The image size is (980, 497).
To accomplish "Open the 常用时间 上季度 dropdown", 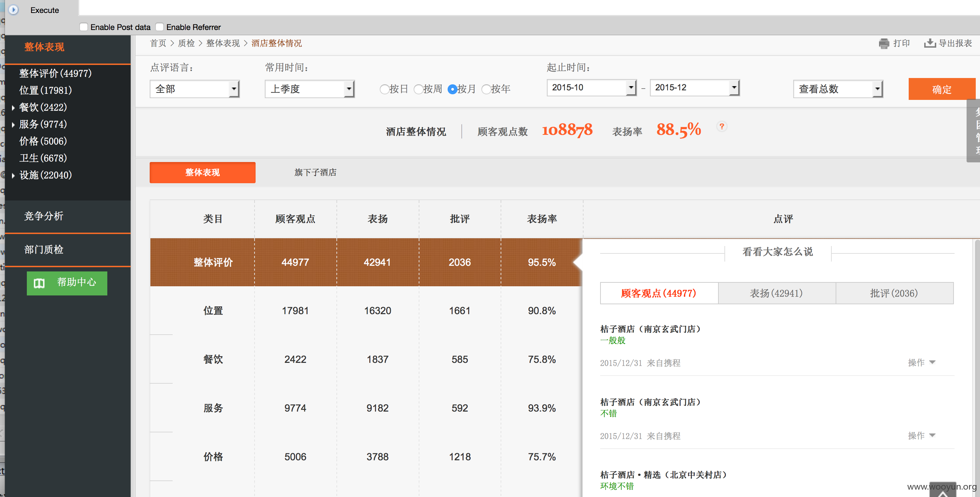I will coord(310,89).
